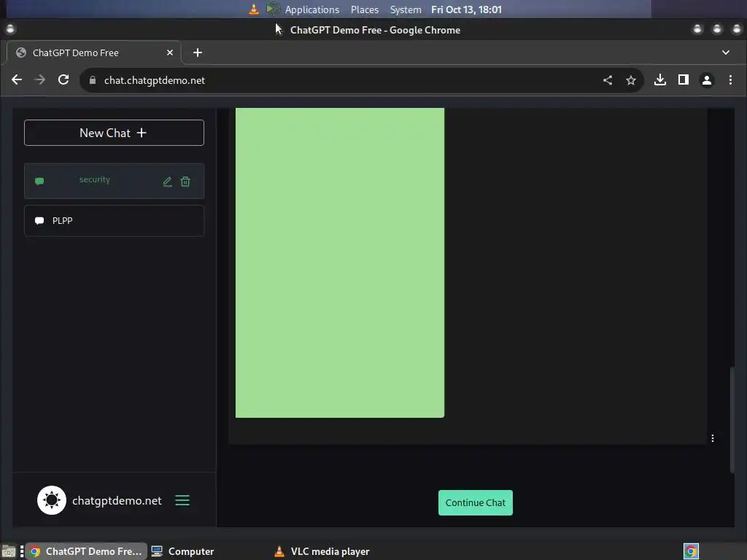The height and width of the screenshot is (560, 747).
Task: Click the green message block
Action: pyautogui.click(x=340, y=262)
